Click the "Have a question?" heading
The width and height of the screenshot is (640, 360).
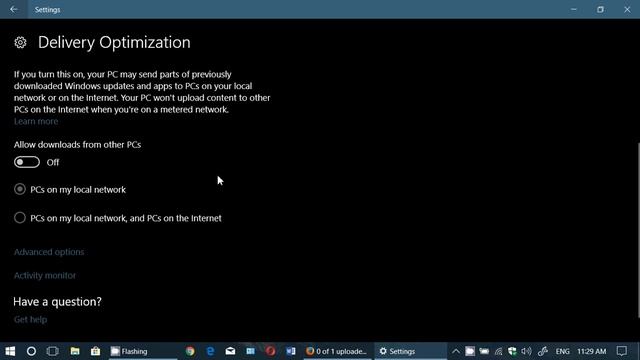point(58,302)
